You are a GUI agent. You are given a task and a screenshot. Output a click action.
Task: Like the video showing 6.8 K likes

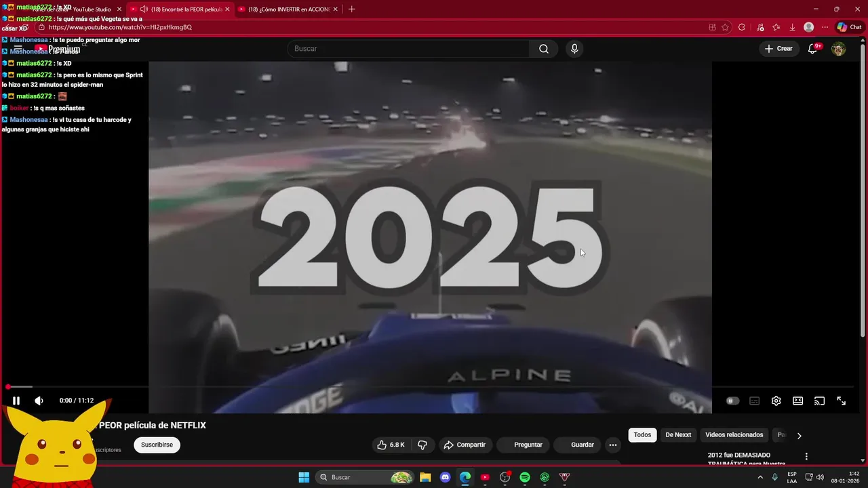pyautogui.click(x=390, y=445)
